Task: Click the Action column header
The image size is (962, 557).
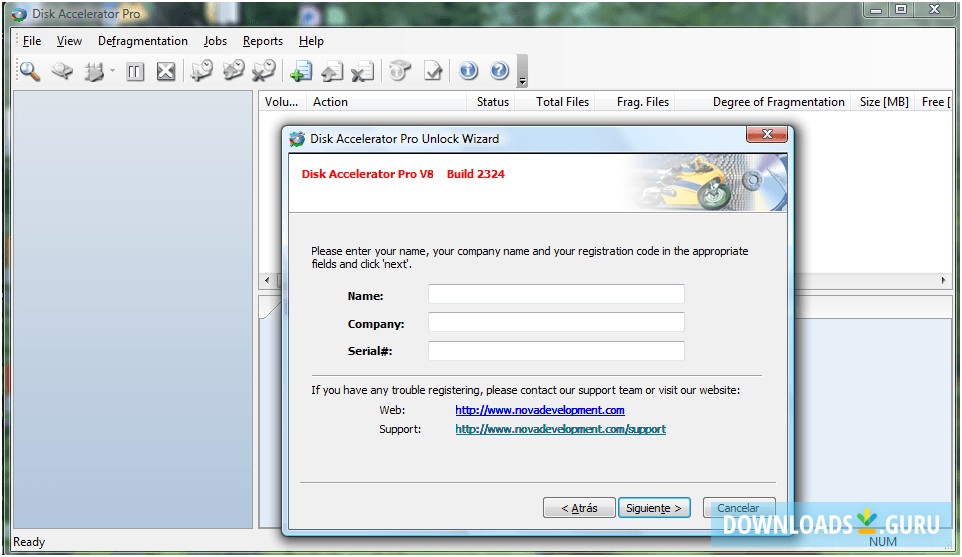Action: [387, 102]
